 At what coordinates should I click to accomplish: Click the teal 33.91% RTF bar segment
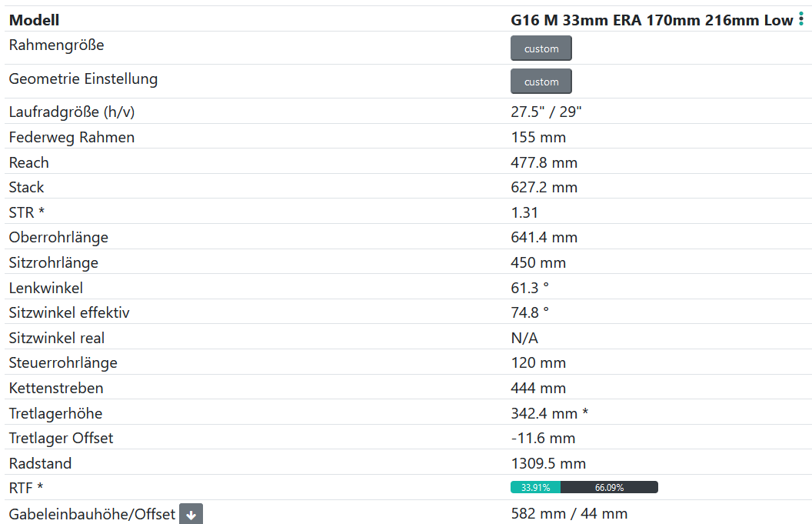coord(535,487)
